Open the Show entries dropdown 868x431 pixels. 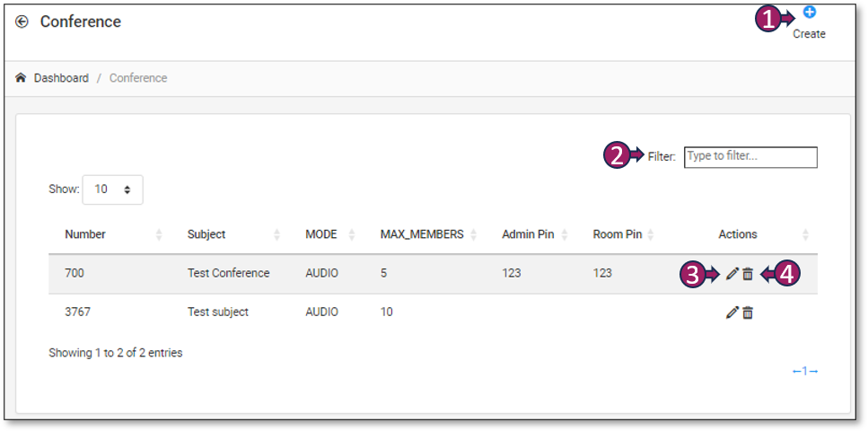pos(112,189)
